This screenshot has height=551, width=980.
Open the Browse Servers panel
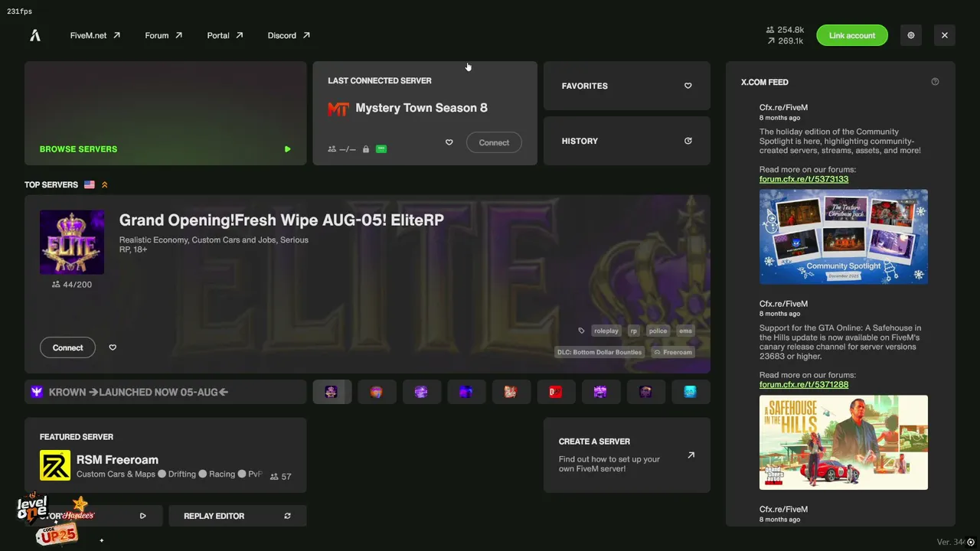coord(165,113)
